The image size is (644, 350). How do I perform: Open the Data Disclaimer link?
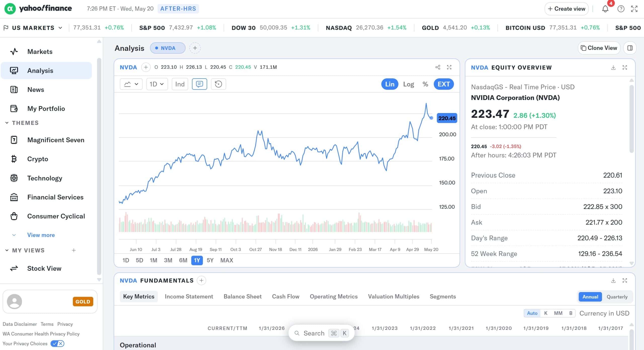coord(20,324)
